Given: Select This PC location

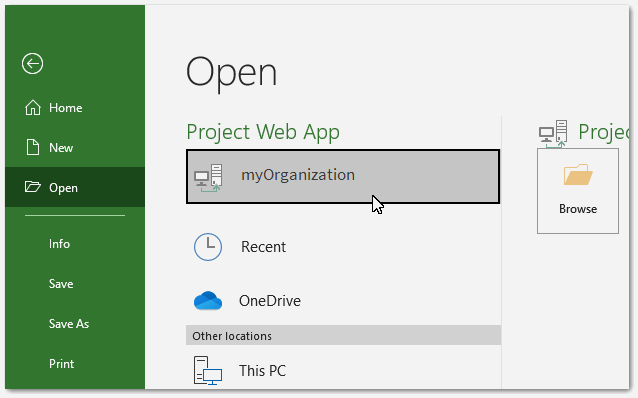Looking at the screenshot, I should pos(343,370).
